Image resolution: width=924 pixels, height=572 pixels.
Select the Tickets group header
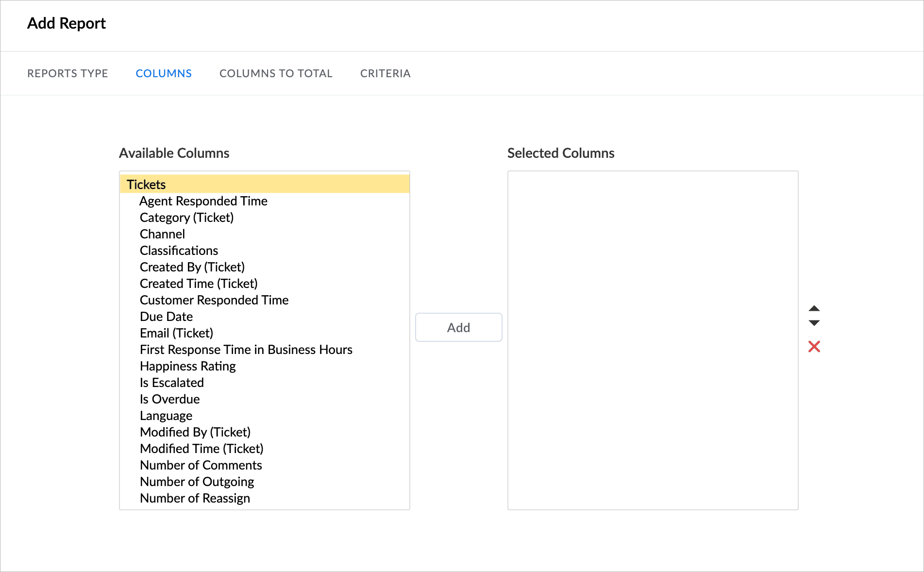pos(146,185)
